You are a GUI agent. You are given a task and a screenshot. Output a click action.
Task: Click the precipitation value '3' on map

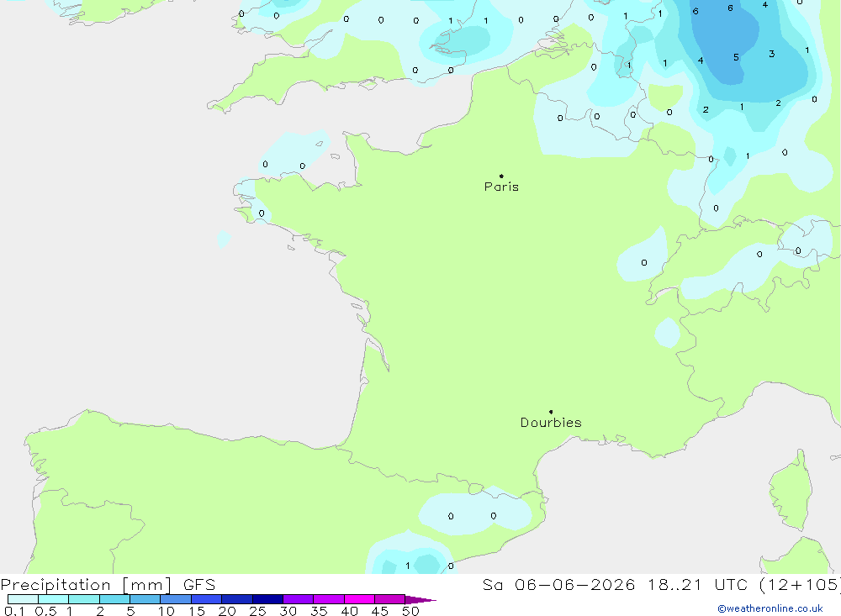point(771,54)
